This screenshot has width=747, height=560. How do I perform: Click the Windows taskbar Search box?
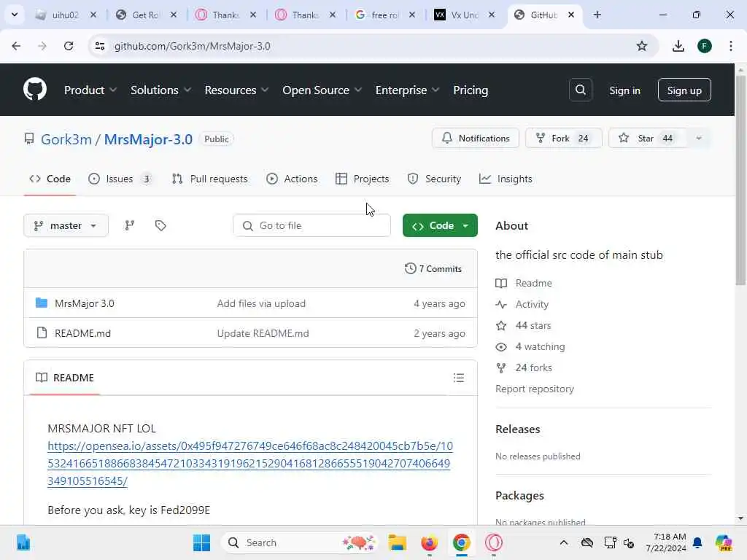point(300,542)
